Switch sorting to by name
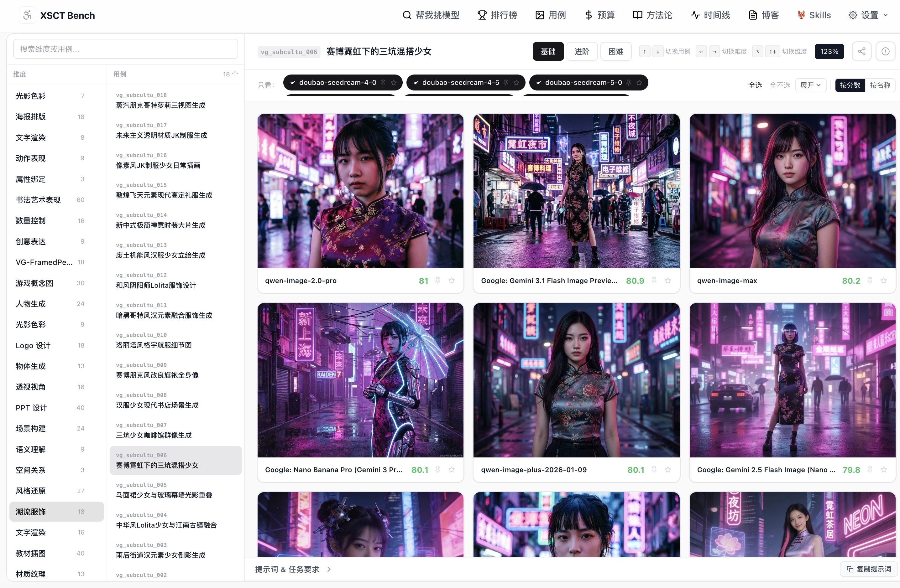This screenshot has width=900, height=588. [x=880, y=85]
